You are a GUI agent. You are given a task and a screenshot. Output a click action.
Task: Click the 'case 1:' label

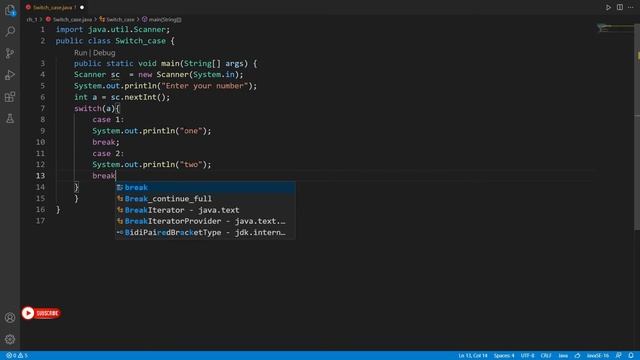(108, 120)
